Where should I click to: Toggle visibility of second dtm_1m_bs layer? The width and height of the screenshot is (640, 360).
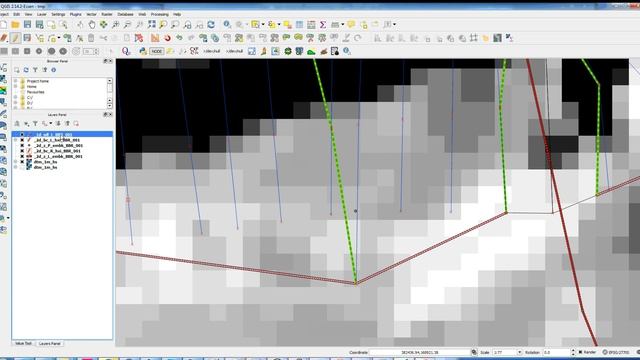tap(22, 167)
